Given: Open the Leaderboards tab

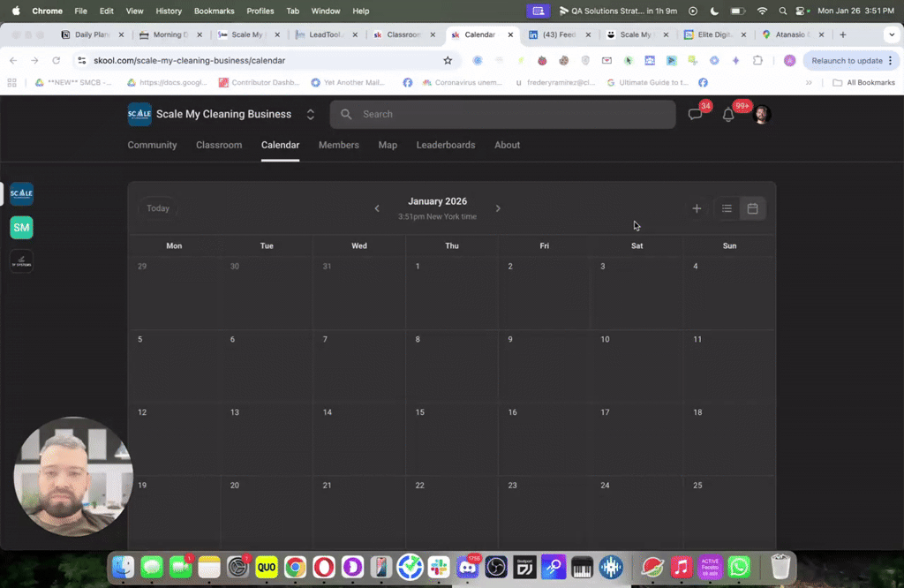Looking at the screenshot, I should click(446, 146).
